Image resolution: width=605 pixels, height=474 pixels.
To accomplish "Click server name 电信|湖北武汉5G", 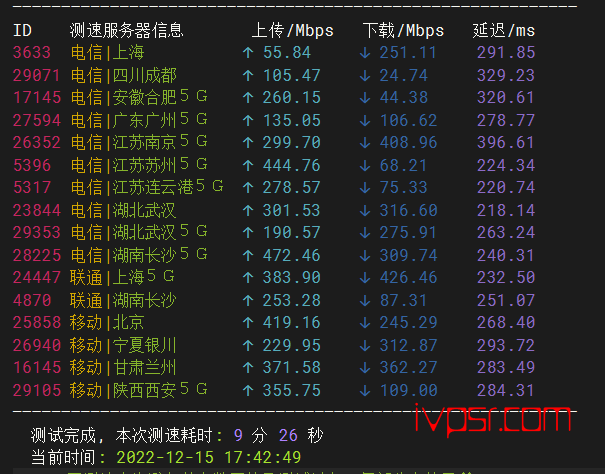I will [139, 232].
